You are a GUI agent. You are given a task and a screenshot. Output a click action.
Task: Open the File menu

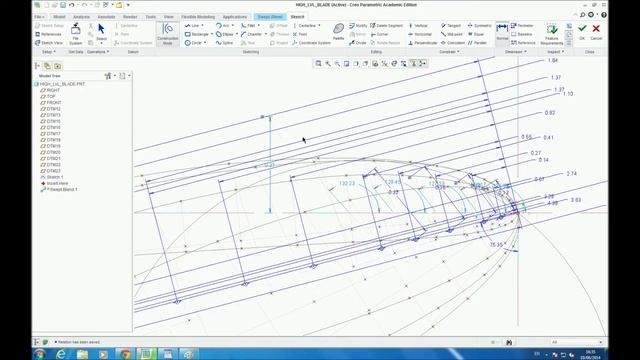(x=39, y=17)
